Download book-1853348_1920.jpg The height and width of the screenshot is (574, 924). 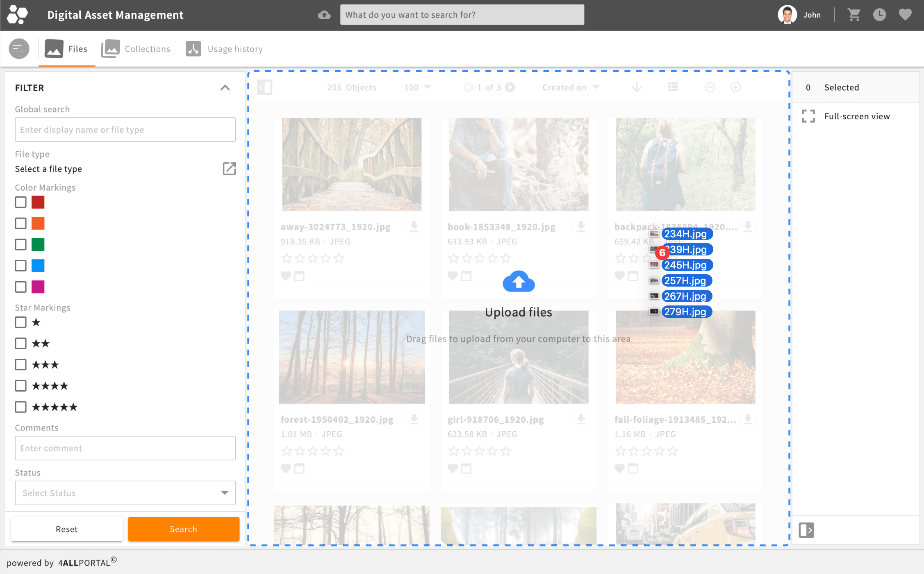pos(581,226)
